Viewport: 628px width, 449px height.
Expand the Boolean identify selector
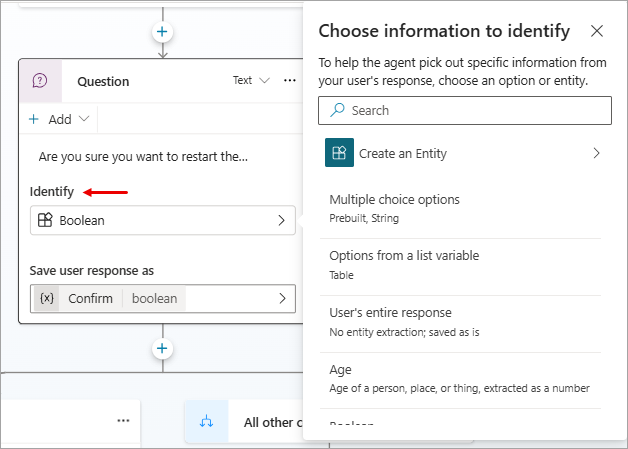click(280, 220)
